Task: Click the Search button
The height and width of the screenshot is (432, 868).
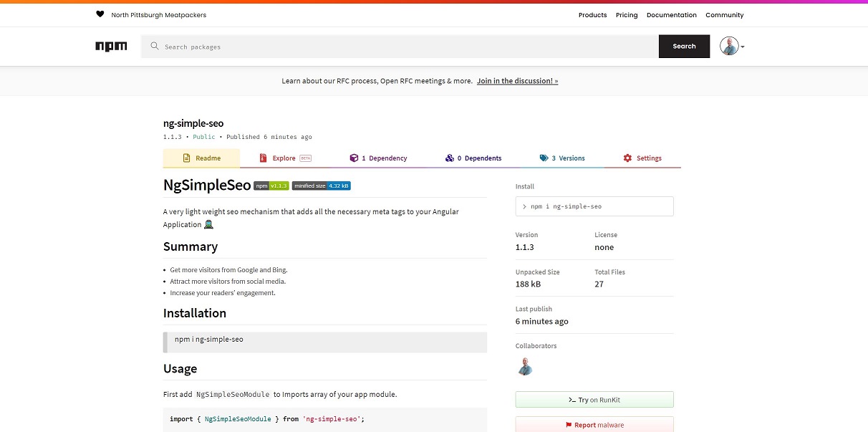Action: [x=685, y=47]
